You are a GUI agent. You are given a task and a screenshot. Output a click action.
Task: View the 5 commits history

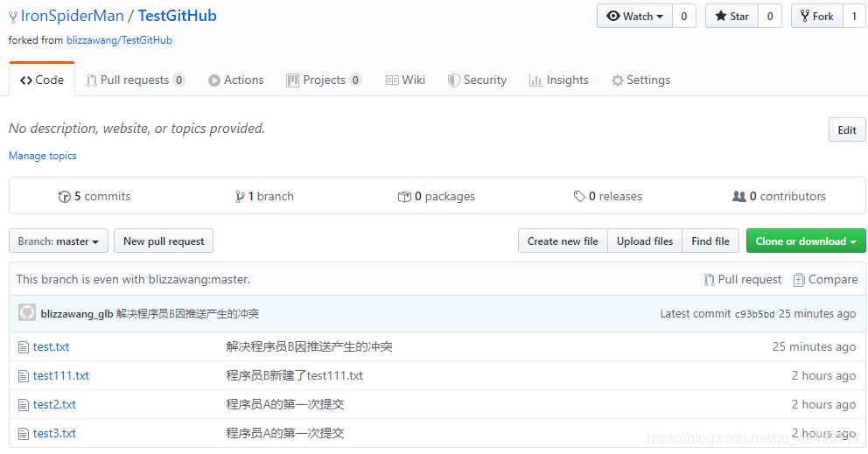94,196
